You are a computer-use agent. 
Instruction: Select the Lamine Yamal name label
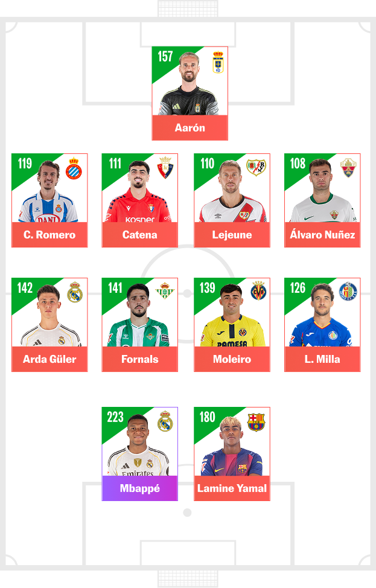232,488
